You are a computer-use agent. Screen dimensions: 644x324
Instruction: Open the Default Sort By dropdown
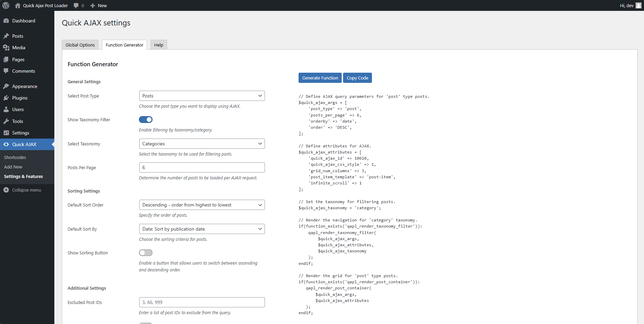pos(202,229)
